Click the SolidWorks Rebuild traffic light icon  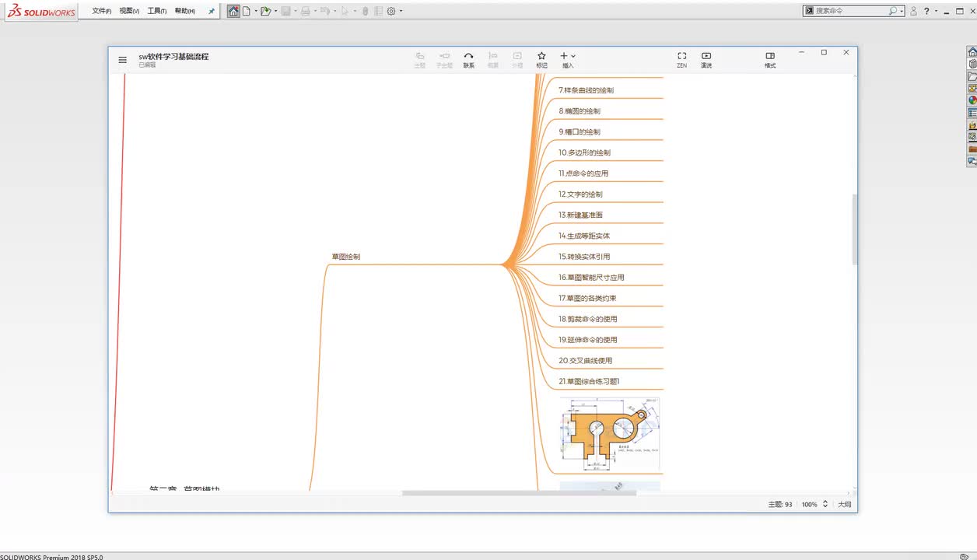(365, 11)
